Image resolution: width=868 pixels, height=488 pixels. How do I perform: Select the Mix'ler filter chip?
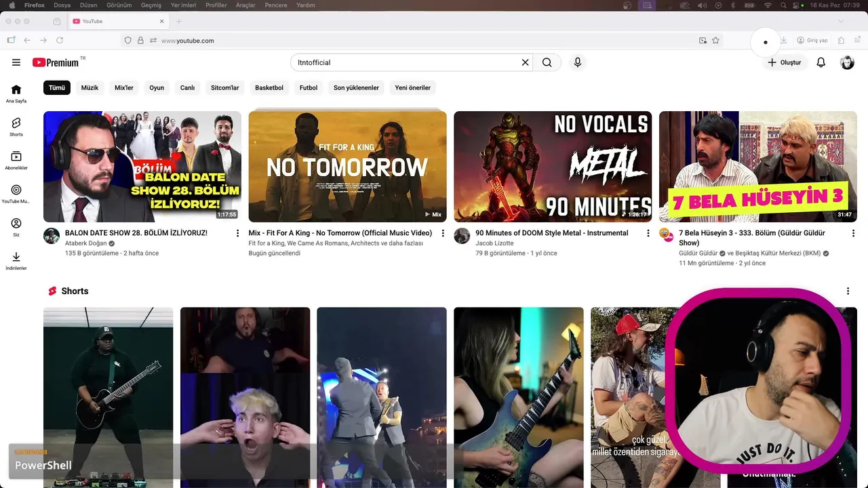coord(124,87)
